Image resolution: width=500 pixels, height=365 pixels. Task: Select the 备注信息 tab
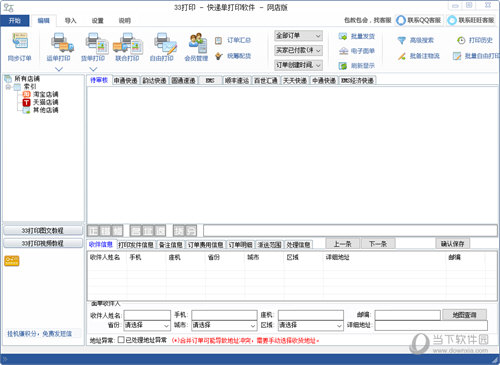(x=170, y=245)
